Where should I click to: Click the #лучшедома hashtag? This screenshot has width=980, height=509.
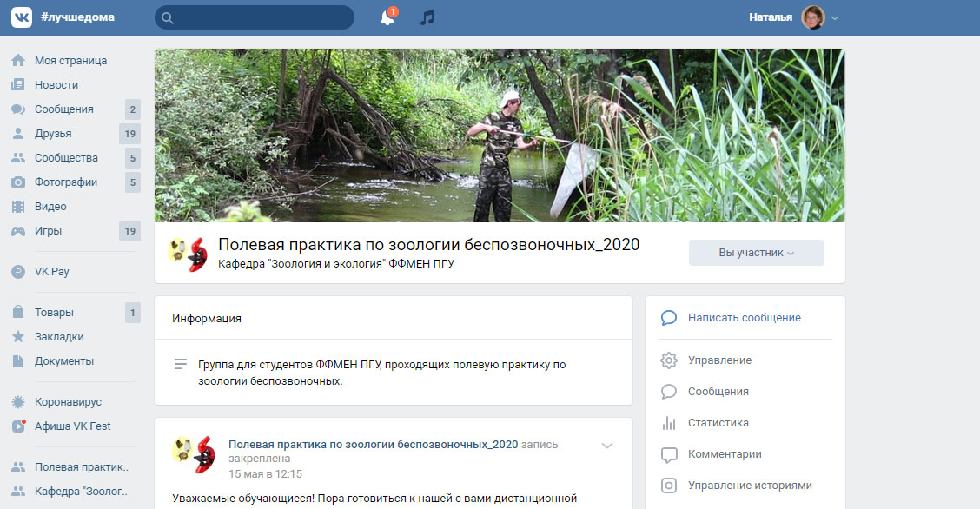click(77, 17)
